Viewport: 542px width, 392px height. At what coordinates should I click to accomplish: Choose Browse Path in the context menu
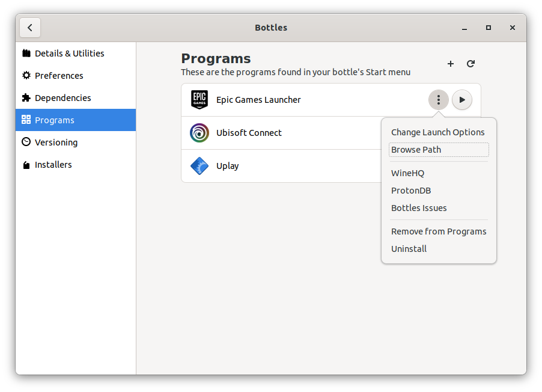[417, 149]
